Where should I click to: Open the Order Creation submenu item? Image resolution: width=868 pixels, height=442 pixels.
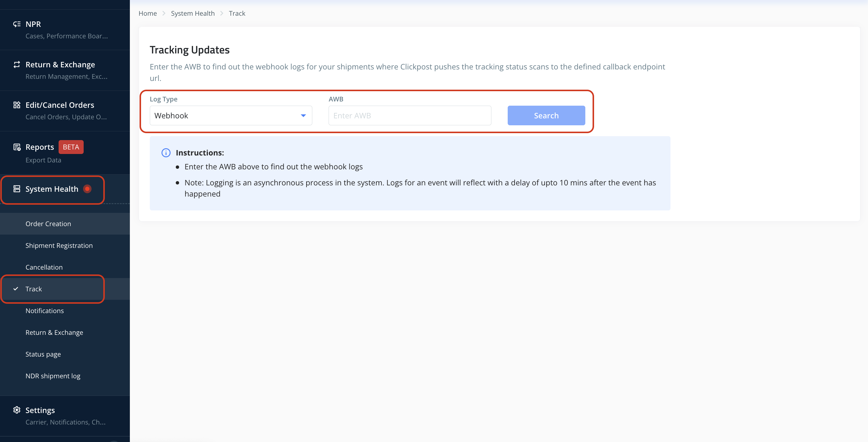click(x=48, y=224)
